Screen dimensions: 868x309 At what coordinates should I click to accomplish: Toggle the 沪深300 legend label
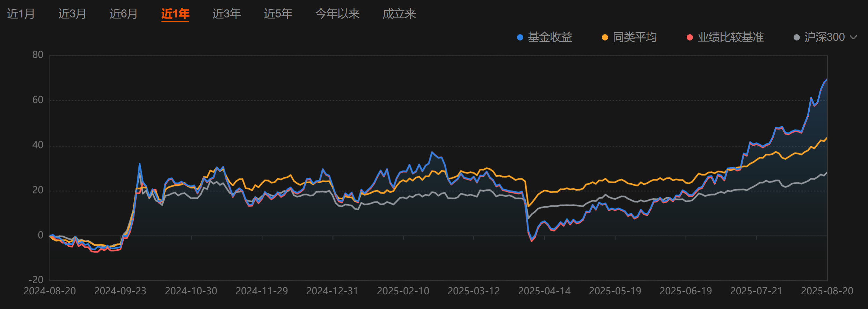824,37
